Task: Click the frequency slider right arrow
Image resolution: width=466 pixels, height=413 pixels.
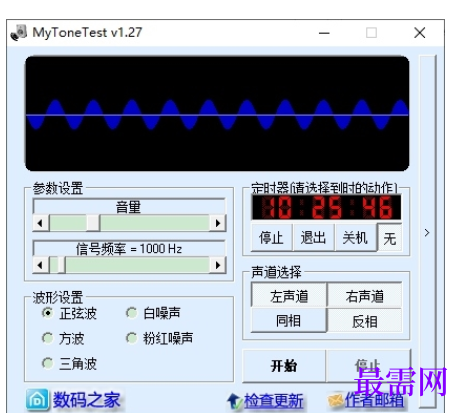Action: (x=218, y=265)
